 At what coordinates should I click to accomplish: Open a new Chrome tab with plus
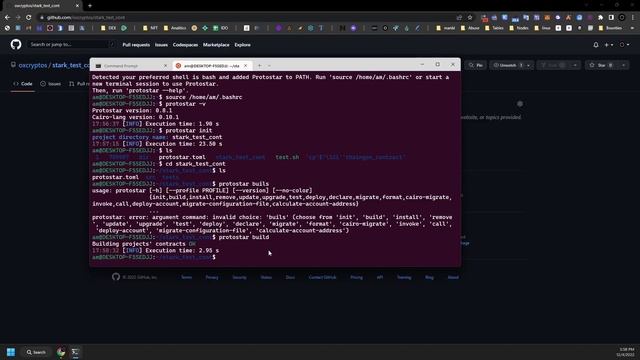click(x=90, y=6)
